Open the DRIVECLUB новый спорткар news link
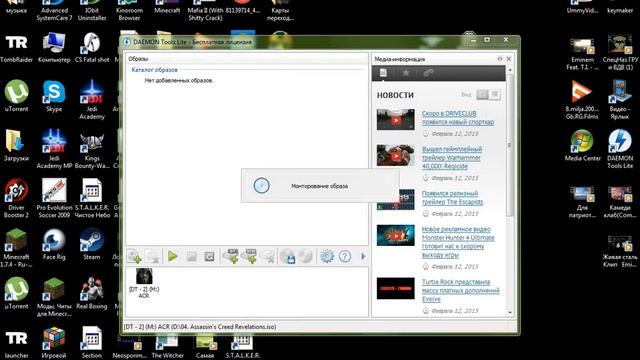 coord(458,118)
